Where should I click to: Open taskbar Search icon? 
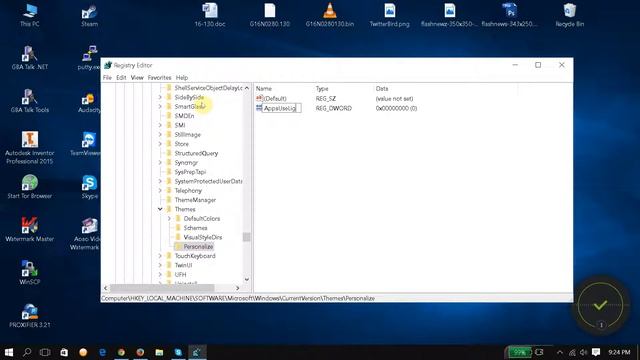coord(27,352)
